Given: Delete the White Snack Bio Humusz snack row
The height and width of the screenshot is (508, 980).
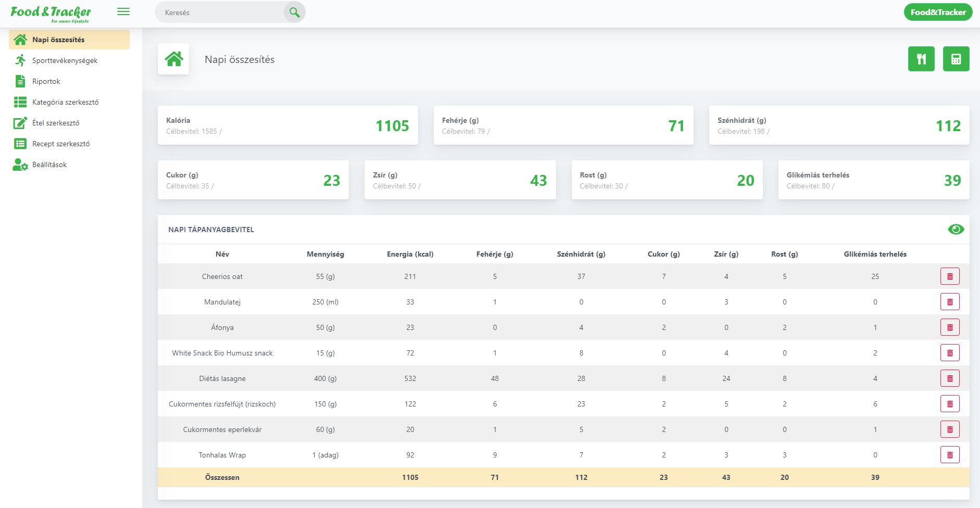Looking at the screenshot, I should pos(950,353).
